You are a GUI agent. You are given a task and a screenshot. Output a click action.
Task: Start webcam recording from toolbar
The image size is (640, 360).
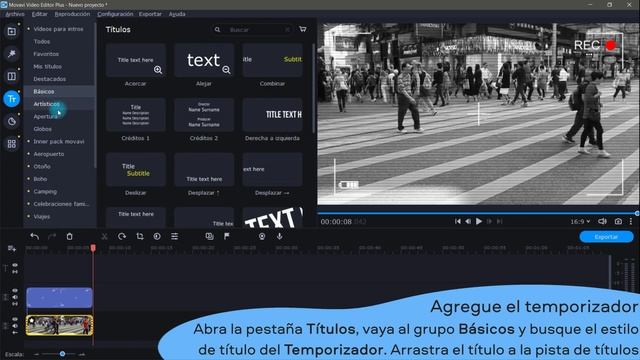[x=262, y=236]
